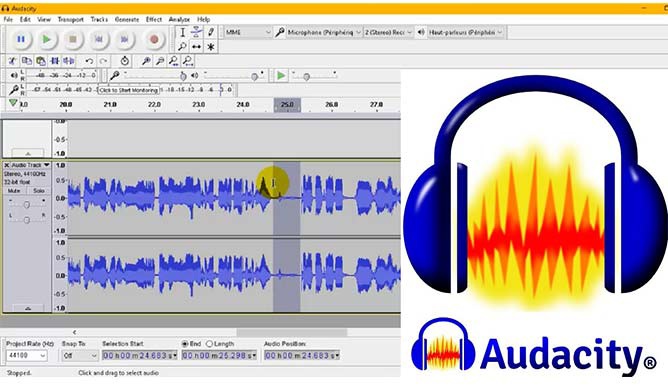Viewport: 668px width, 387px height.
Task: Start recording with the Record button
Action: (154, 39)
